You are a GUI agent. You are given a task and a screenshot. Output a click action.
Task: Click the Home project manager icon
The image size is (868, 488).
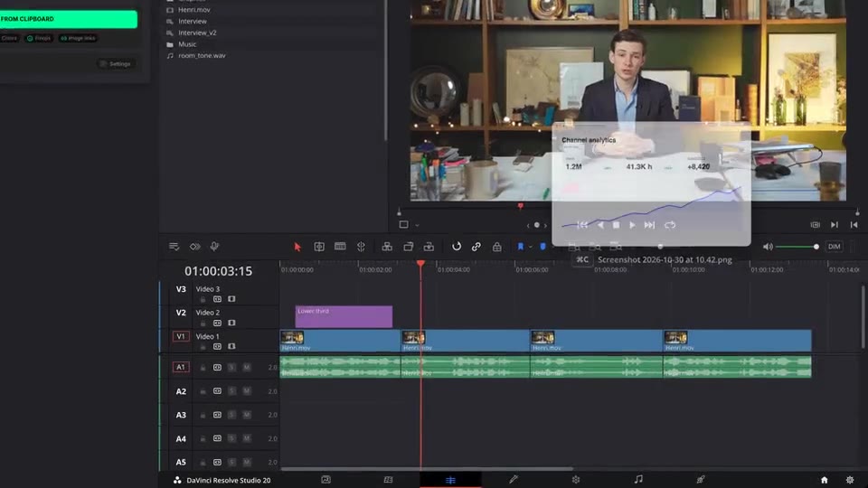[x=825, y=480]
